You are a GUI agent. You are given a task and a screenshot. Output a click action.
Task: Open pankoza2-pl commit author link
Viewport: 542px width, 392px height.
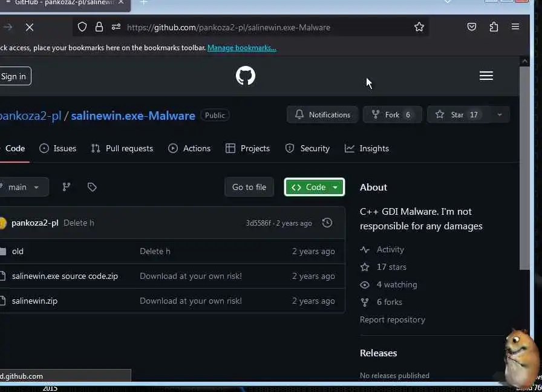pos(35,223)
